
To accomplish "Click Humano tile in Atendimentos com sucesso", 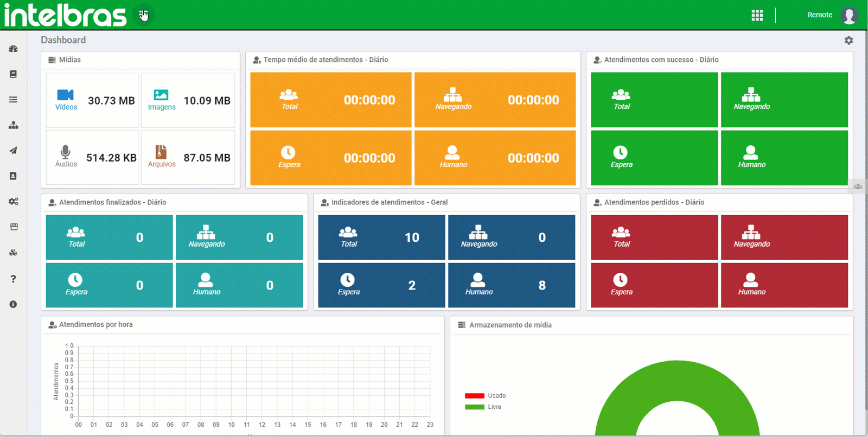I will [x=784, y=158].
